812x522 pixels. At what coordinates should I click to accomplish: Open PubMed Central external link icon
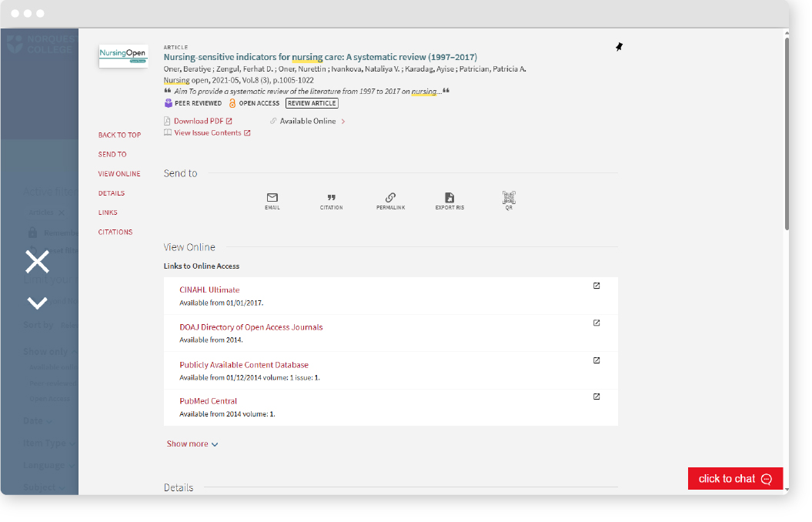(596, 397)
